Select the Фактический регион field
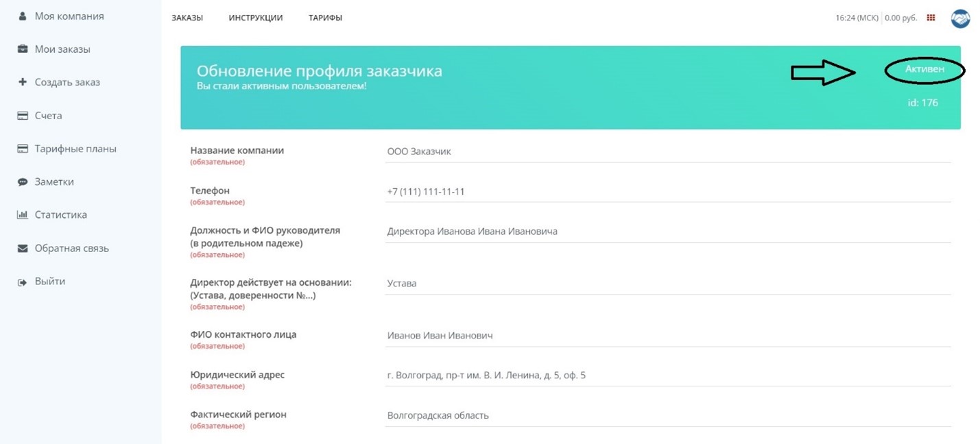Screen dimensions: 980x444 point(668,415)
